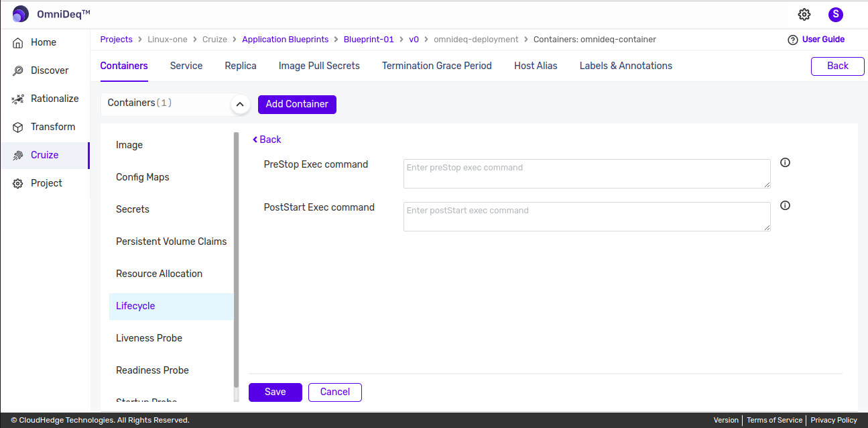868x428 pixels.
Task: Show info for PreStop Exec command
Action: tap(786, 162)
